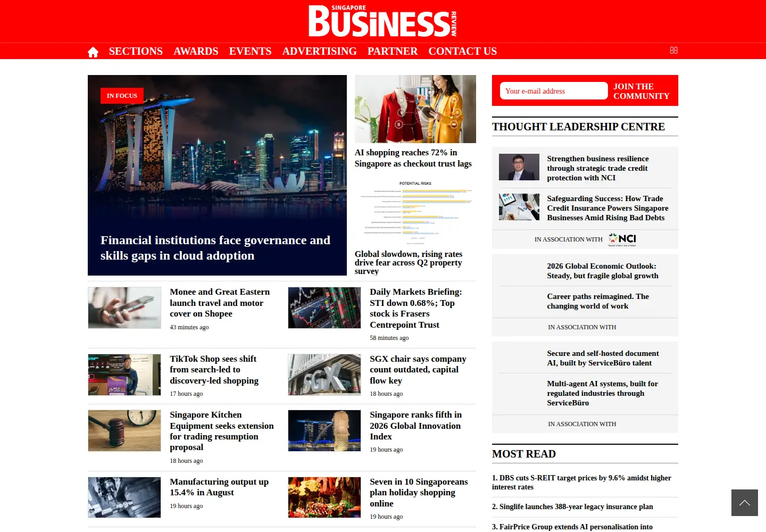Image resolution: width=766 pixels, height=532 pixels.
Task: Open the SECTIONS menu
Action: pos(136,51)
